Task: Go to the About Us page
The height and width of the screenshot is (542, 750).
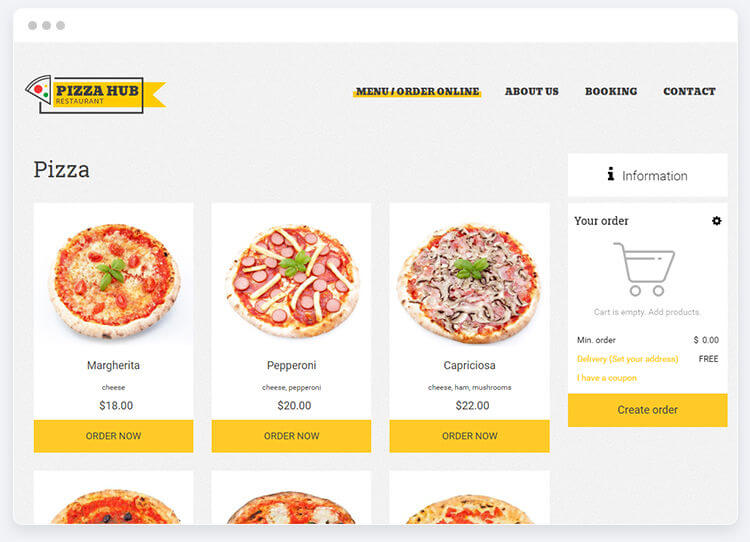Action: pos(531,91)
